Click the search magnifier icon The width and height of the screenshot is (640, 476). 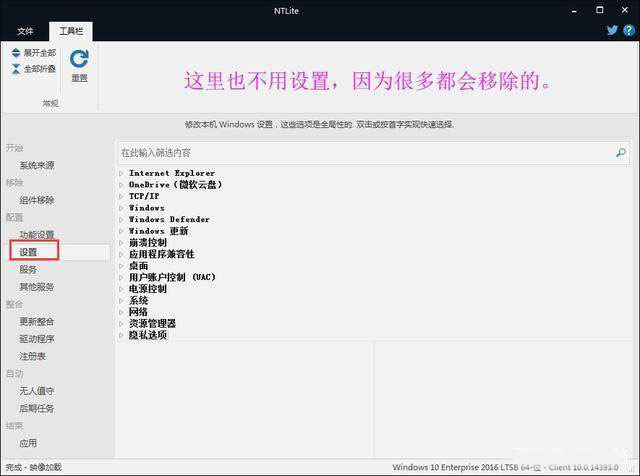pyautogui.click(x=621, y=153)
